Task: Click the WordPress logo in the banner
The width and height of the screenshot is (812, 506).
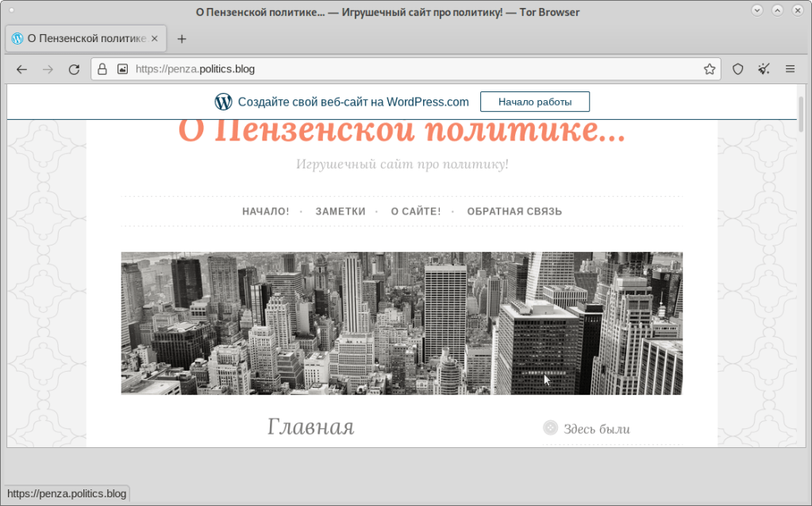Action: tap(223, 102)
